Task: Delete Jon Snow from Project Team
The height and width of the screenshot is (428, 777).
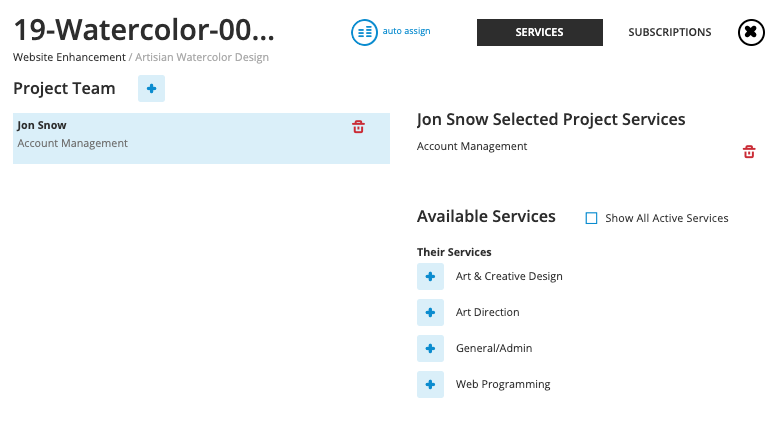Action: coord(358,127)
